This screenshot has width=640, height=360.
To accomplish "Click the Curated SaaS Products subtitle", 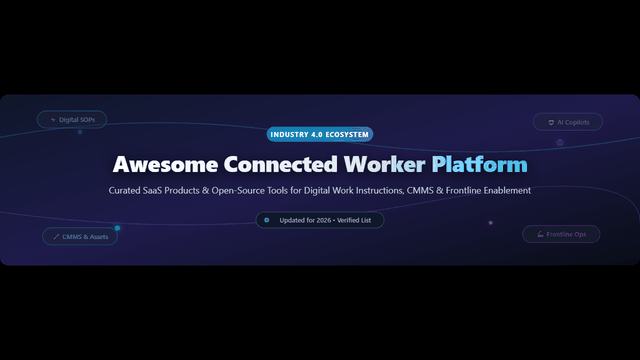I will 320,191.
